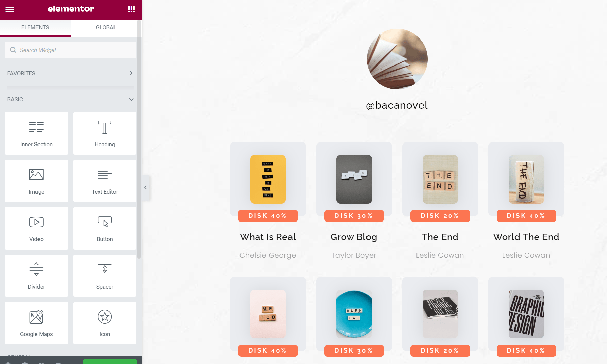Select the Spacer widget
Image resolution: width=607 pixels, height=364 pixels.
pyautogui.click(x=105, y=276)
